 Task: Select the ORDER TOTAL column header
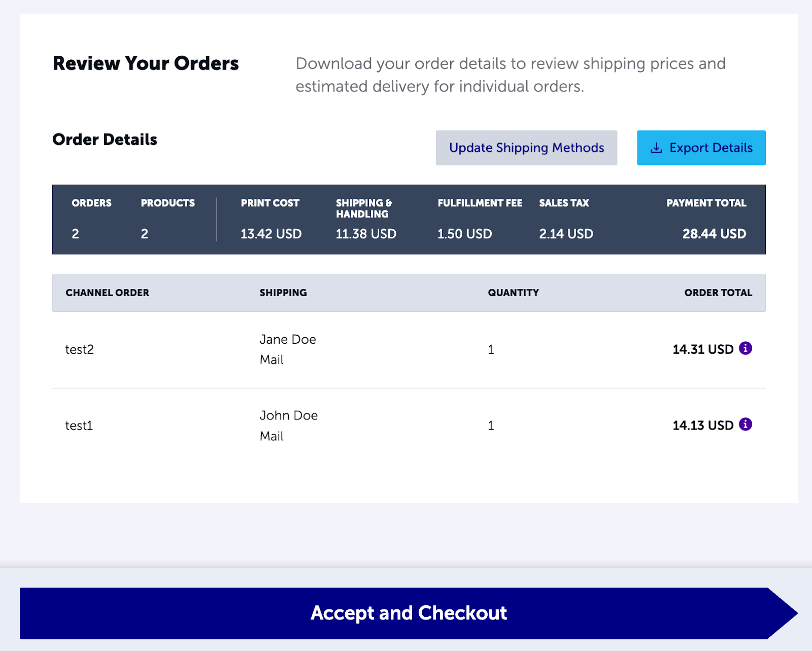coord(718,292)
